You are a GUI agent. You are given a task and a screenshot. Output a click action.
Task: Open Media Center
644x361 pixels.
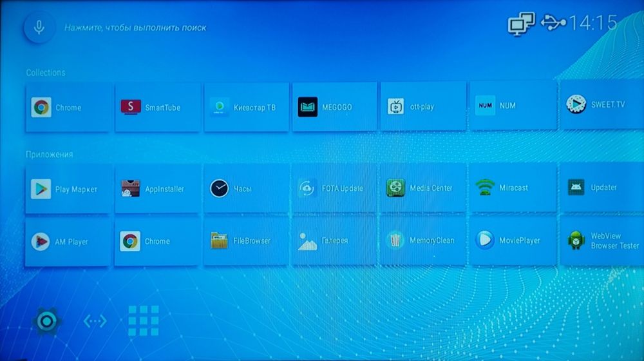pos(423,188)
